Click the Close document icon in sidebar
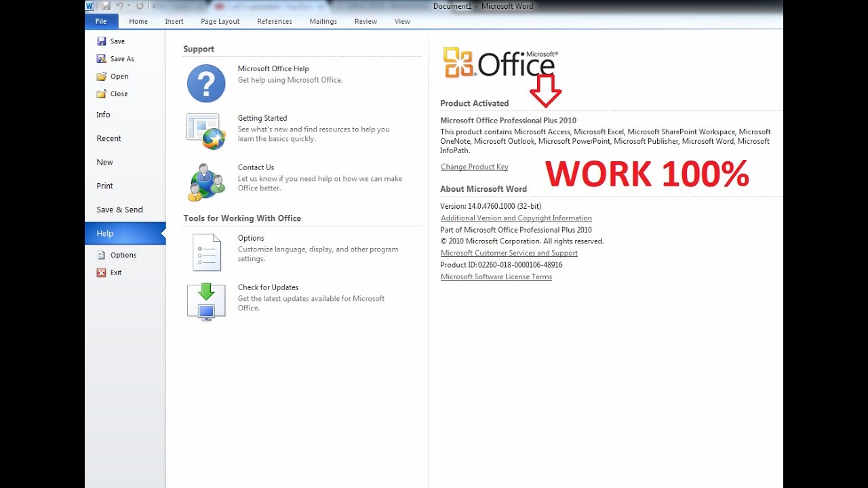The image size is (868, 488). point(101,94)
